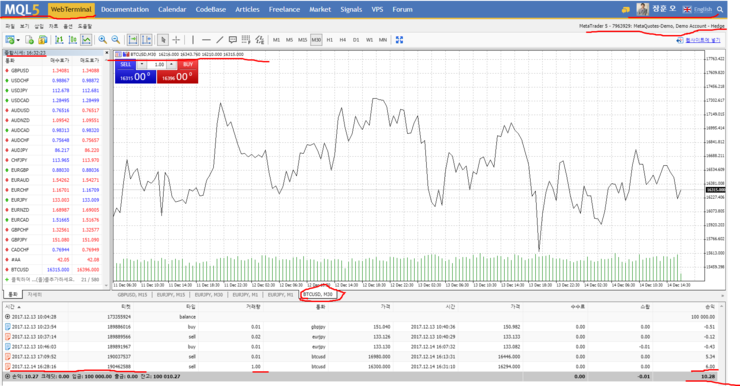The height and width of the screenshot is (386, 740).
Task: Select the equidistant channel tool
Action: 246,40
